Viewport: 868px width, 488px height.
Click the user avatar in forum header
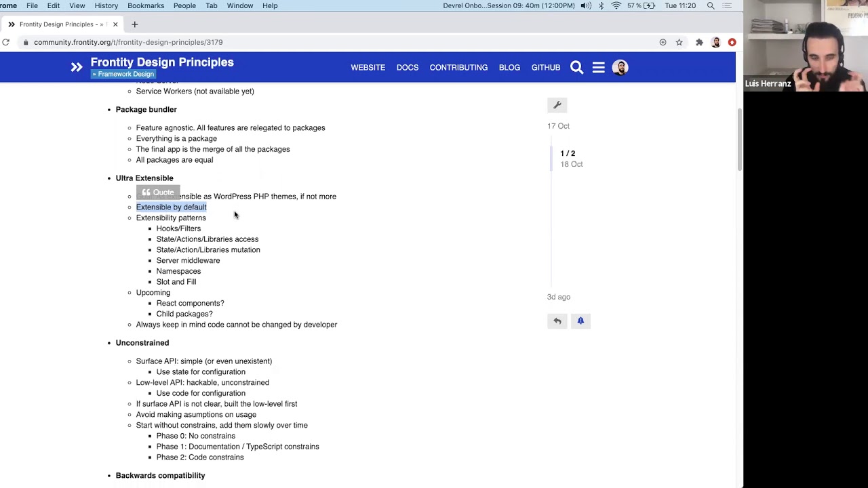[620, 67]
